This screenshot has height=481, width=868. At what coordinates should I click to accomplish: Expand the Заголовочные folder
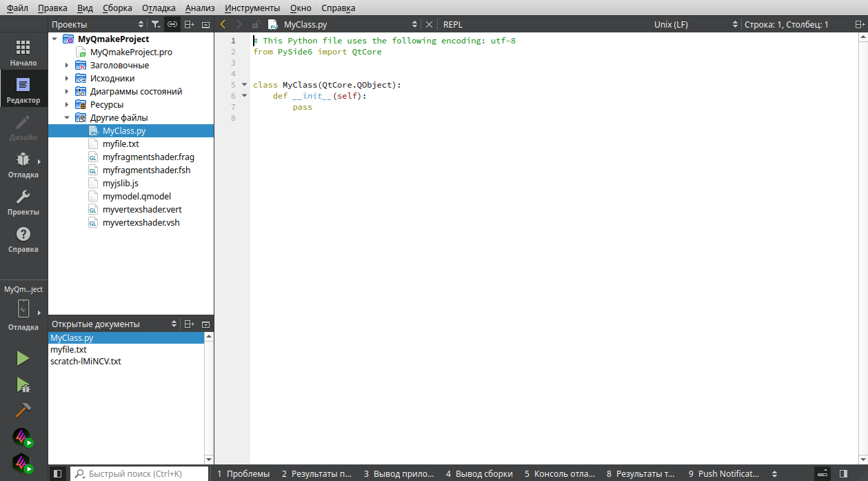[x=67, y=66]
